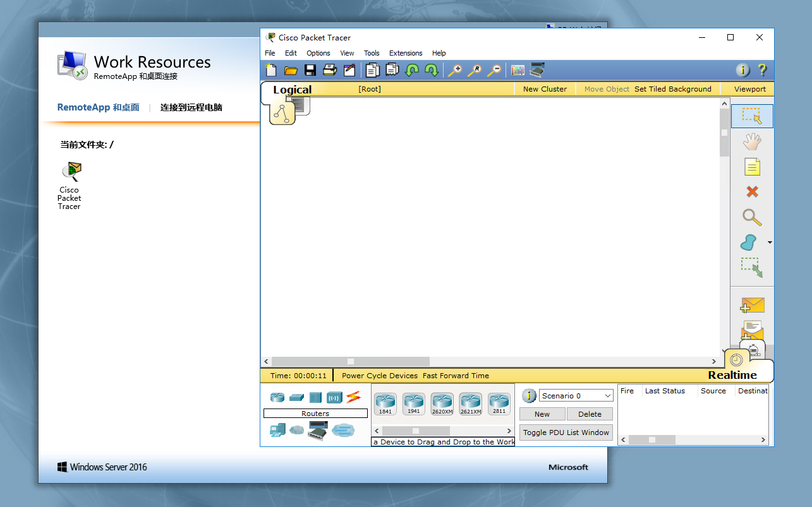Viewport: 812px width, 507px height.
Task: Switch to Realtime mode tab
Action: (x=732, y=375)
